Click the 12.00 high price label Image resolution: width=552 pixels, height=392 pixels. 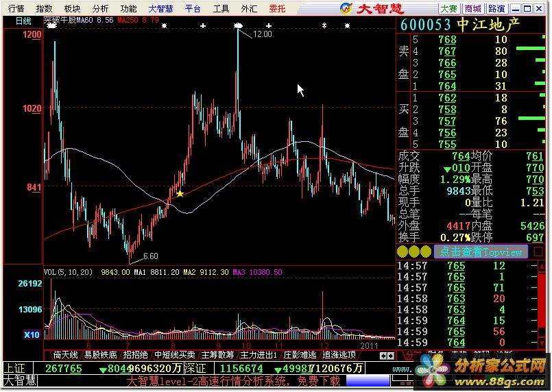click(262, 34)
